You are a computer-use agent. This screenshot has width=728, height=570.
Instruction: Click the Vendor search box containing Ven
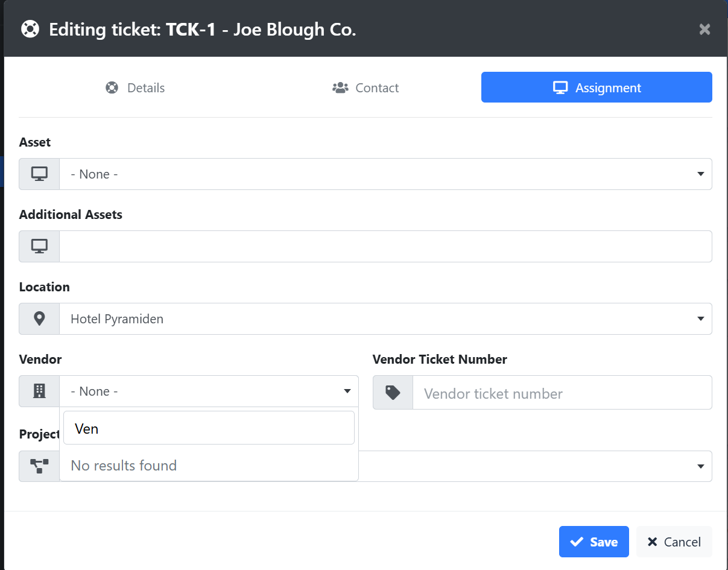[x=209, y=428]
